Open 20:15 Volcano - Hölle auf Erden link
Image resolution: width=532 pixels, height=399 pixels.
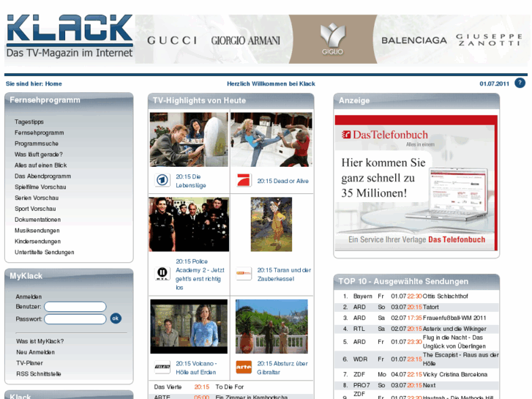pyautogui.click(x=196, y=368)
